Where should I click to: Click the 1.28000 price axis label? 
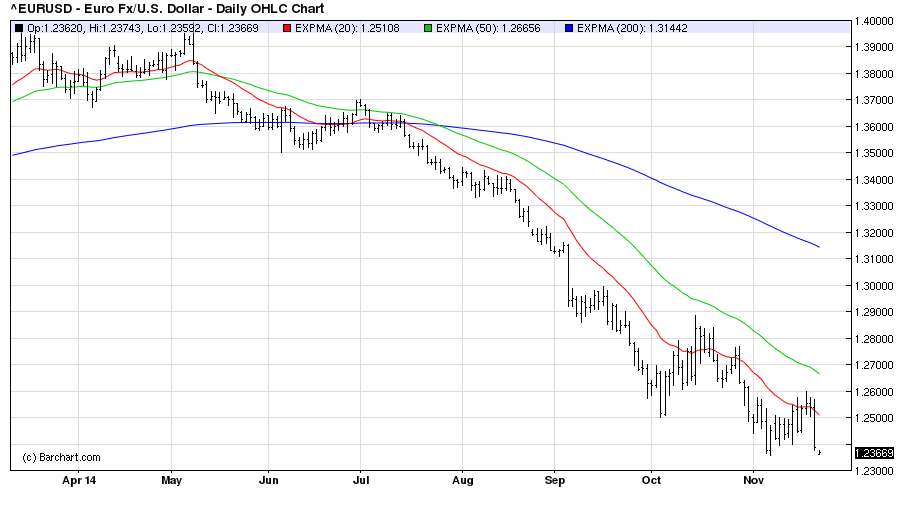click(x=874, y=338)
